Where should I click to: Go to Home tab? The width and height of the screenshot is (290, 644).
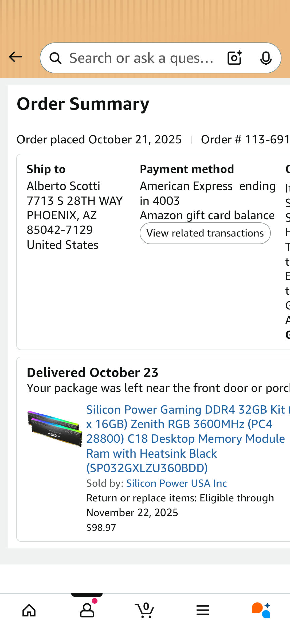click(x=29, y=610)
